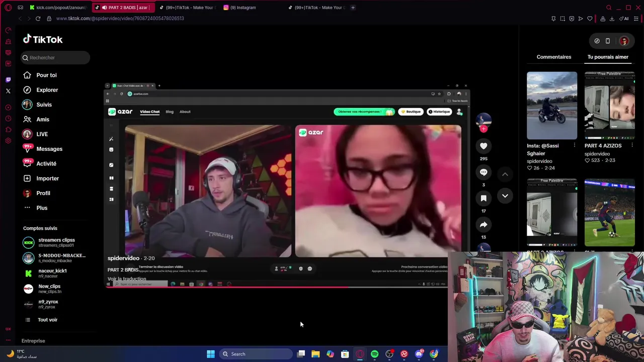Screen dimensions: 644x362
Task: Click the Rechercher search field
Action: coord(55,57)
